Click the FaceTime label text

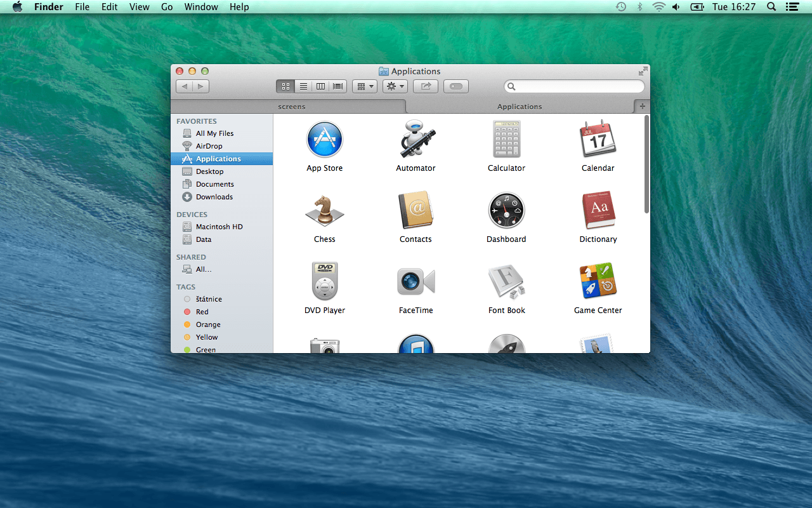pyautogui.click(x=416, y=311)
